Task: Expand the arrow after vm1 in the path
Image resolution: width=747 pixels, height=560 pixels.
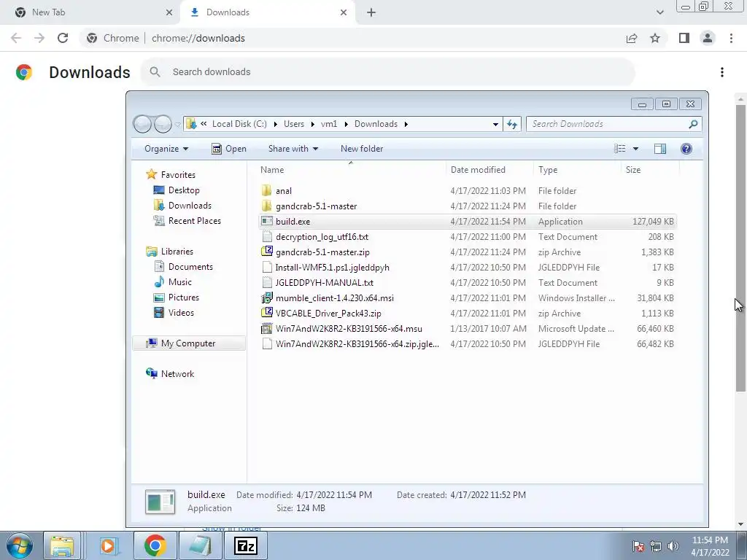Action: point(346,124)
